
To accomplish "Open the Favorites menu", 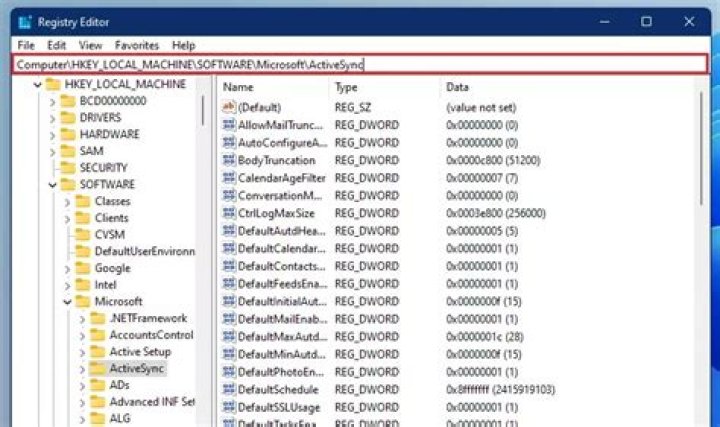I will 137,45.
